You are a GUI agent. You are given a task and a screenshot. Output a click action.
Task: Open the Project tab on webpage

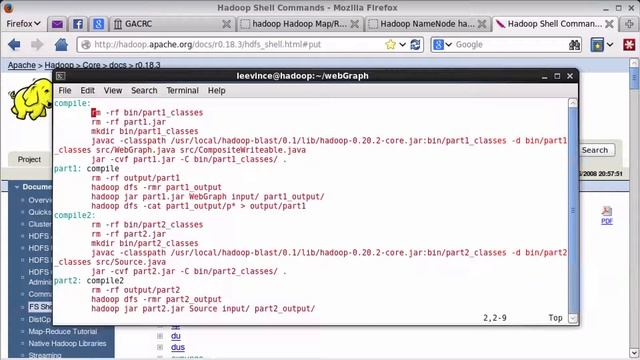coord(29,159)
